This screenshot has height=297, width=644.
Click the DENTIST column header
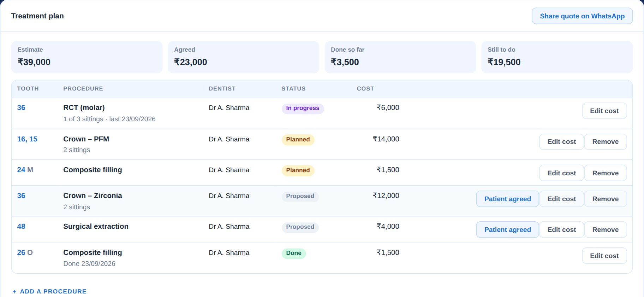(x=222, y=89)
